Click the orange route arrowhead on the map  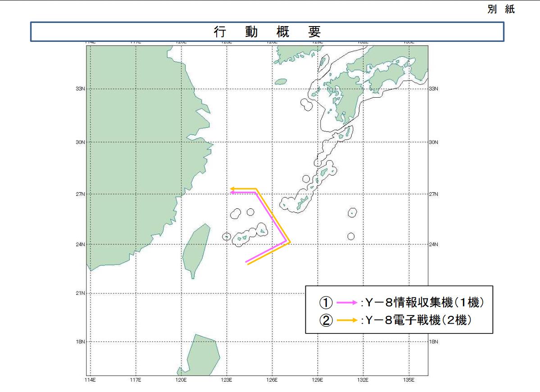click(232, 189)
